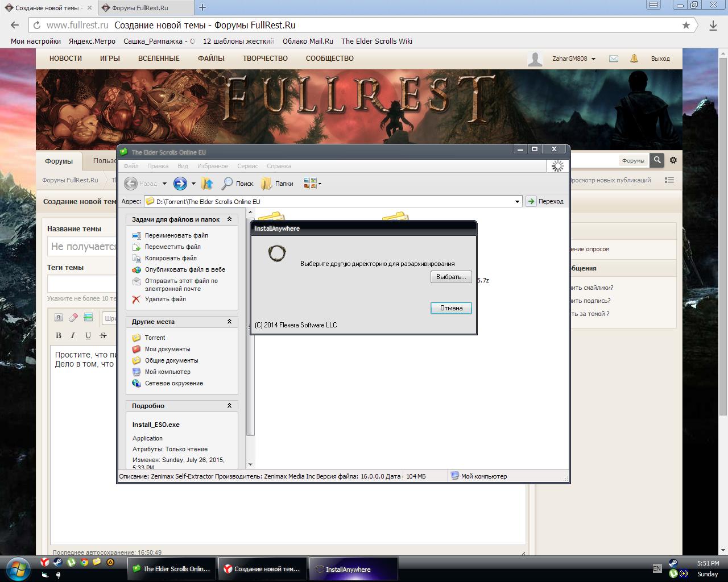The height and width of the screenshot is (582, 728).
Task: Click the eraser remove-formatting icon in the editor
Action: 73,317
